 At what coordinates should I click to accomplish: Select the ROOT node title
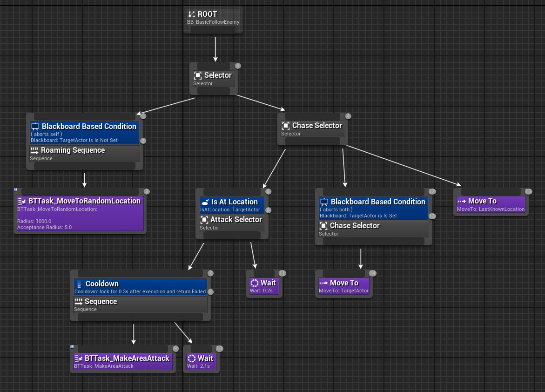point(207,14)
